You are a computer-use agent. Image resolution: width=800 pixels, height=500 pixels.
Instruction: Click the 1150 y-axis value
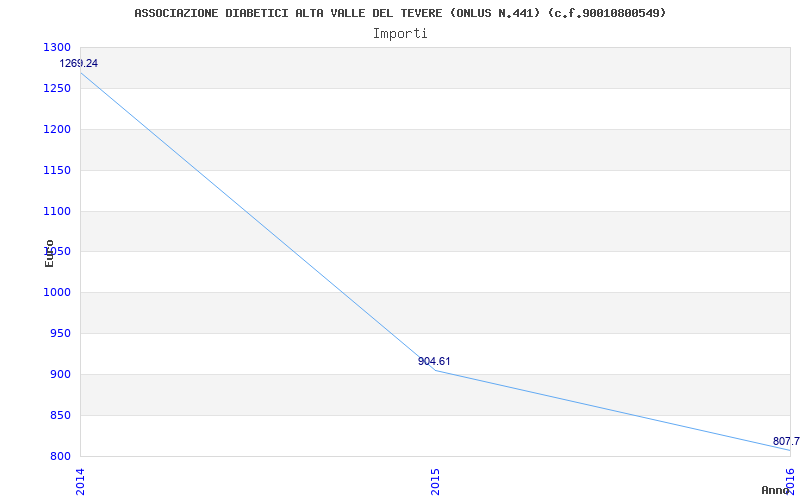(x=57, y=170)
